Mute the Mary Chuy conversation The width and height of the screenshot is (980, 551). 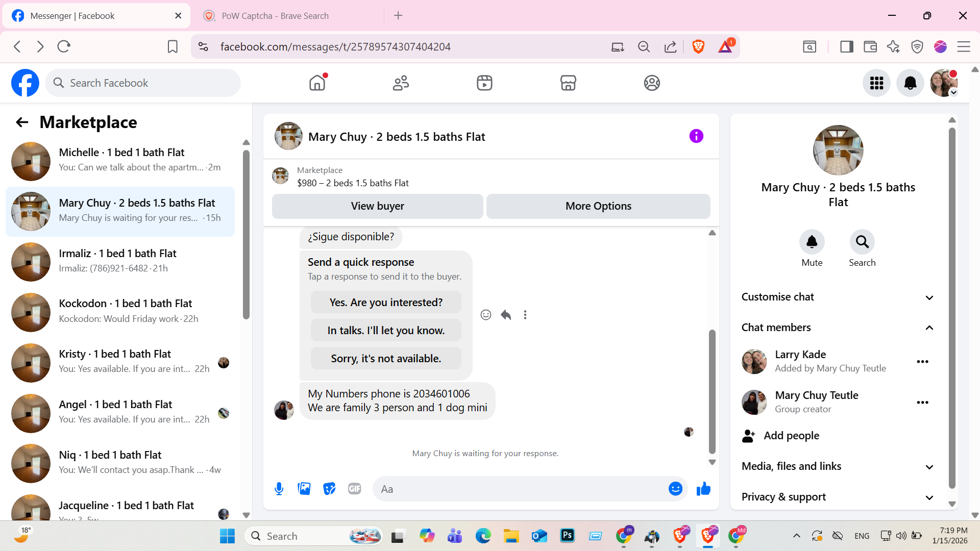pos(812,242)
